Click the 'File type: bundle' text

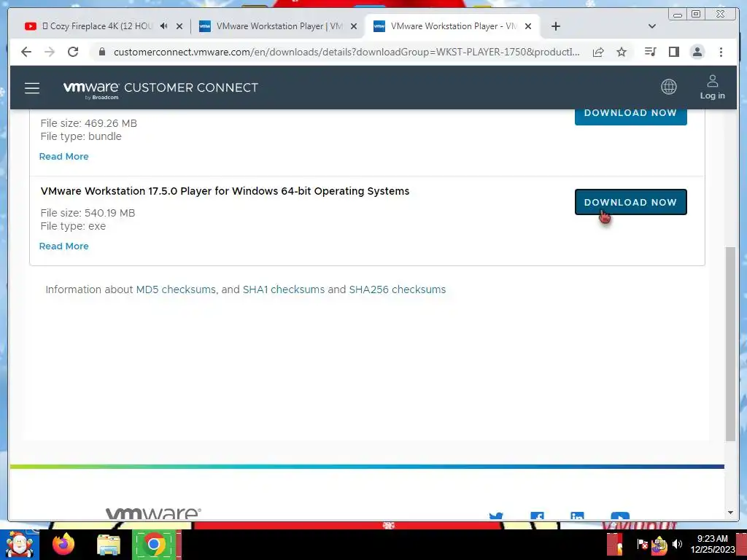coord(81,136)
